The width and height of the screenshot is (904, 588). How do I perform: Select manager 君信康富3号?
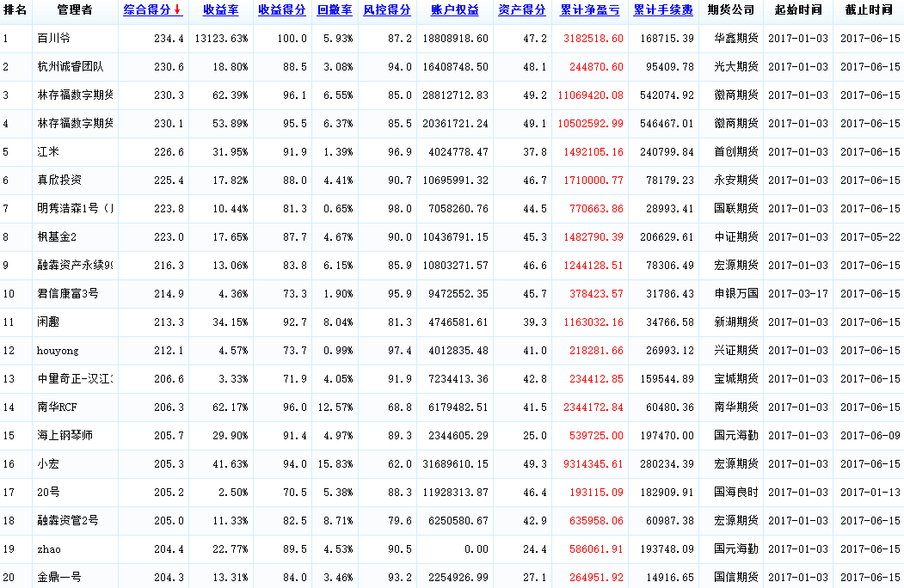pos(67,293)
